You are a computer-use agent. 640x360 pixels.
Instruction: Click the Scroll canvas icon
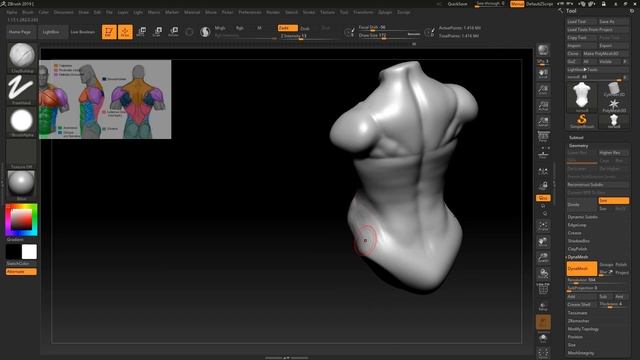tap(543, 73)
